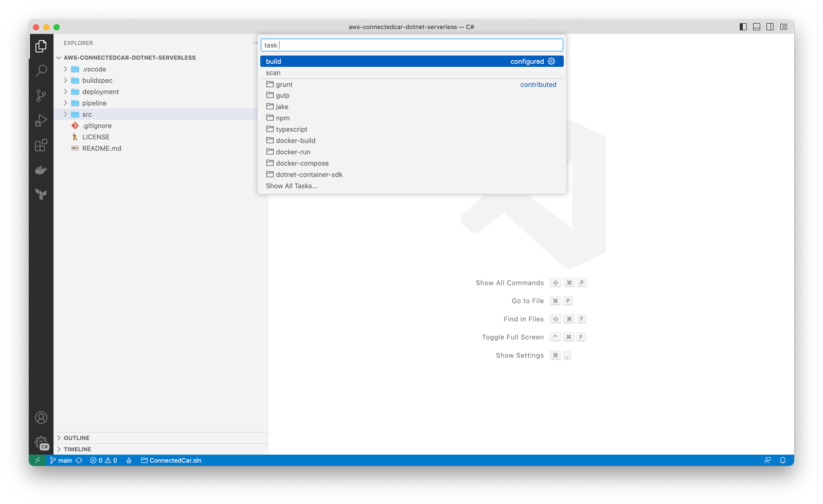
Task: Open the Docker view in activity bar
Action: pos(41,170)
